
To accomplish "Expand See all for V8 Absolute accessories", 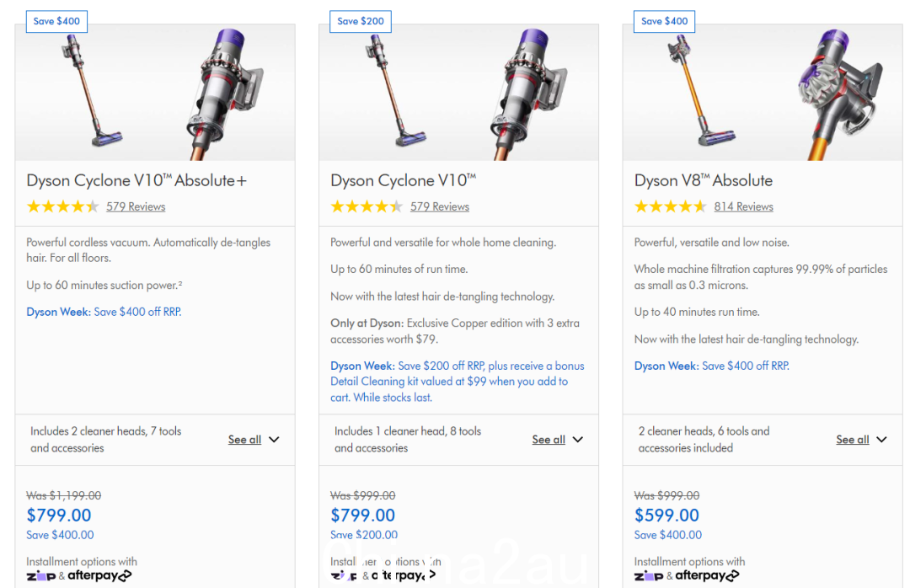I will click(x=862, y=440).
